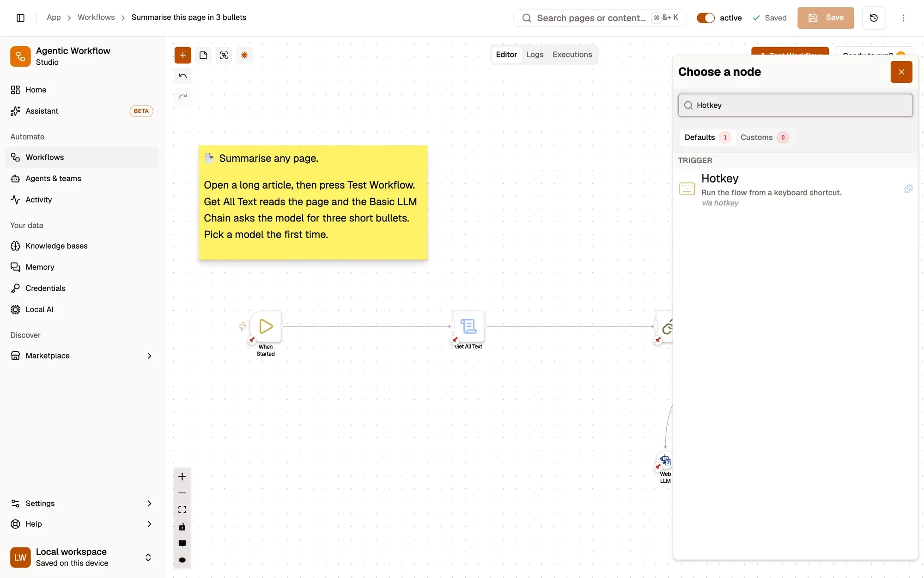Screen dimensions: 924x578
Task: Expand the Help submenu
Action: pyautogui.click(x=149, y=524)
